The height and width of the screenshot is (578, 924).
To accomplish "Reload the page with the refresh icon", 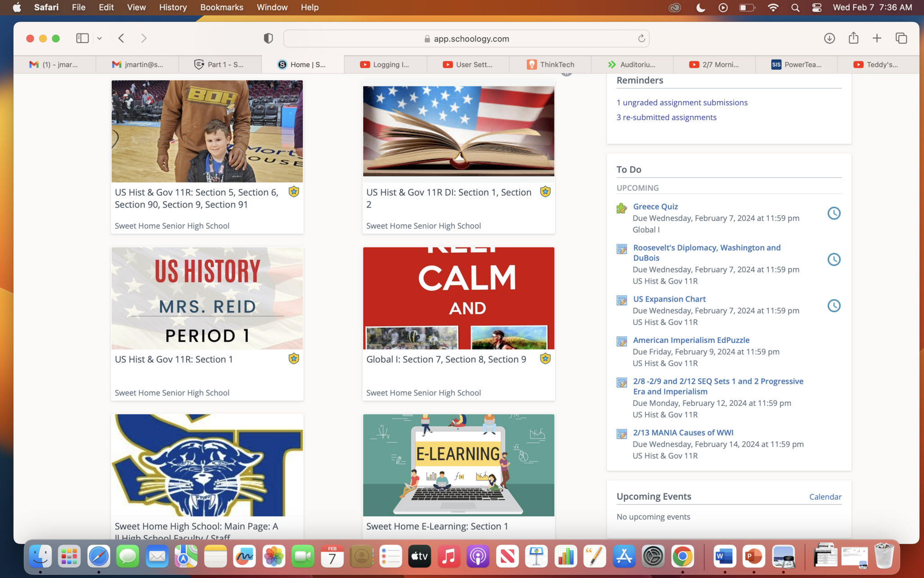I will point(641,38).
